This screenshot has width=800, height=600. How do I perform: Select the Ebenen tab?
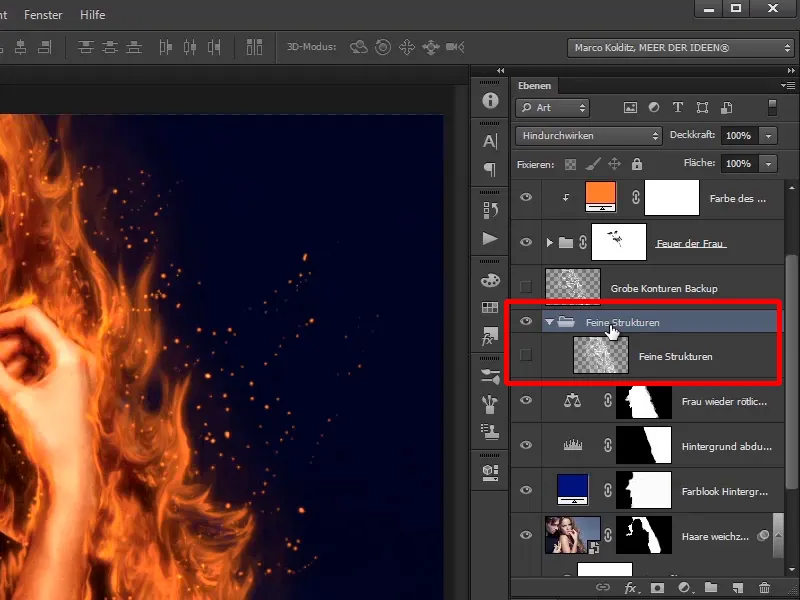point(534,86)
